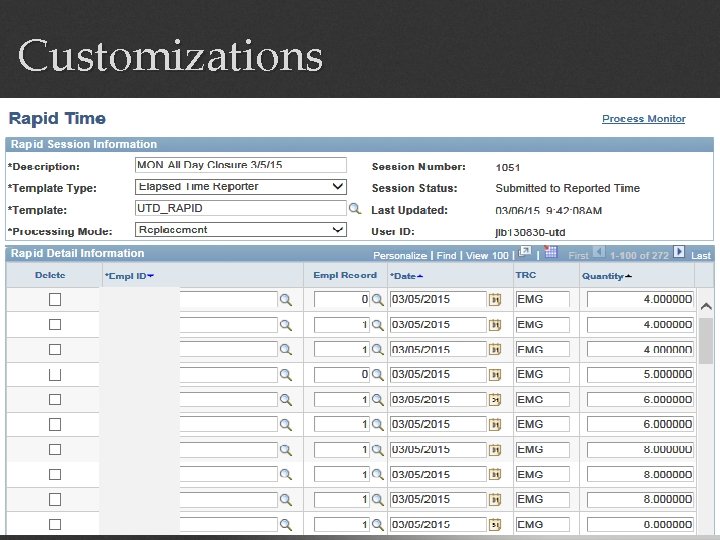Image resolution: width=720 pixels, height=540 pixels.
Task: Sort grid by Empl ID column header
Action: 129,276
